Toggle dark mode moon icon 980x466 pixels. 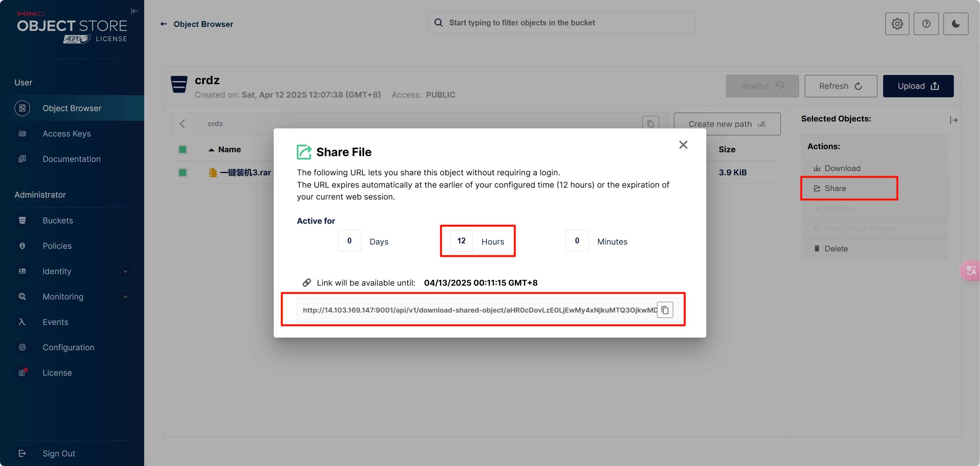tap(955, 24)
